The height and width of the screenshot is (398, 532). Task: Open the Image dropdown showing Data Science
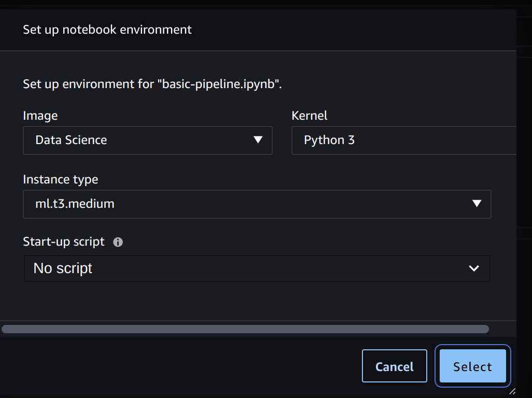pyautogui.click(x=147, y=140)
